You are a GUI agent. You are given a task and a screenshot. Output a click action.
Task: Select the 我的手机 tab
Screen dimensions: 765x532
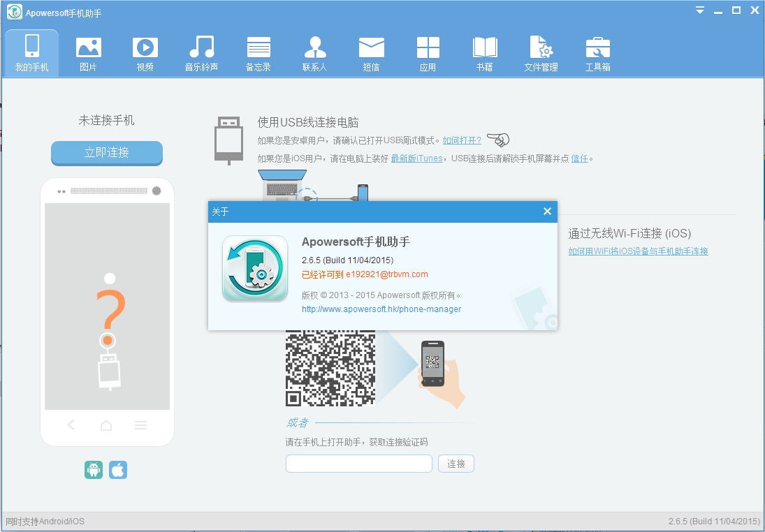tap(31, 53)
